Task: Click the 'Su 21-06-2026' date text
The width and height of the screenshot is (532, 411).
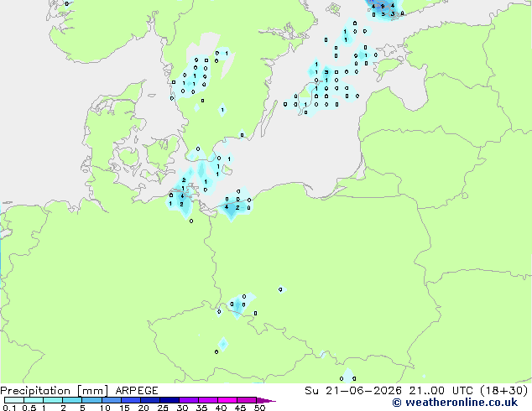Action: 353,391
